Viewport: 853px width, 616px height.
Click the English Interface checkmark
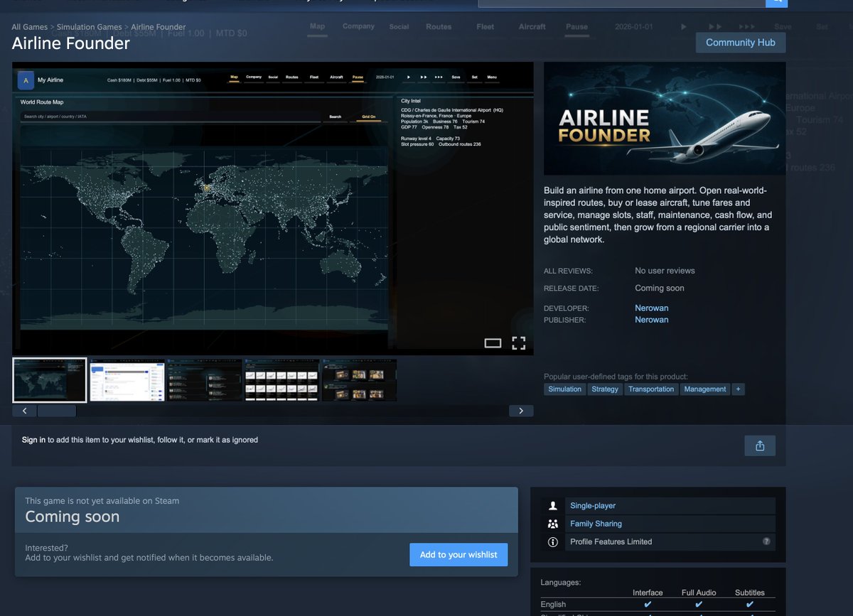pos(648,605)
